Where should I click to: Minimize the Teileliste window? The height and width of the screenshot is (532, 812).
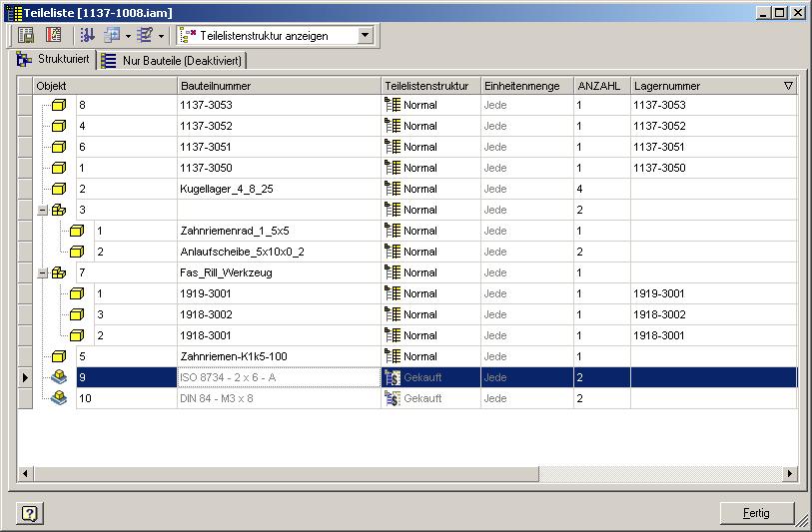763,12
